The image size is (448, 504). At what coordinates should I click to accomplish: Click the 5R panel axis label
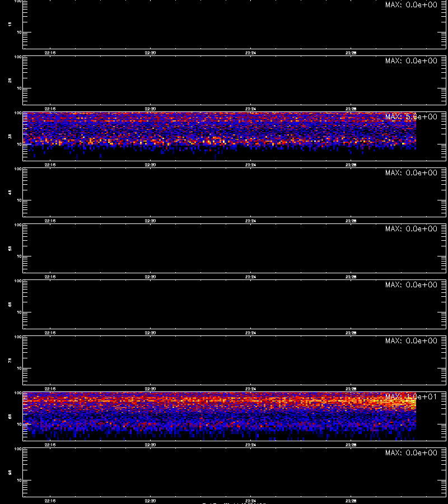point(10,248)
